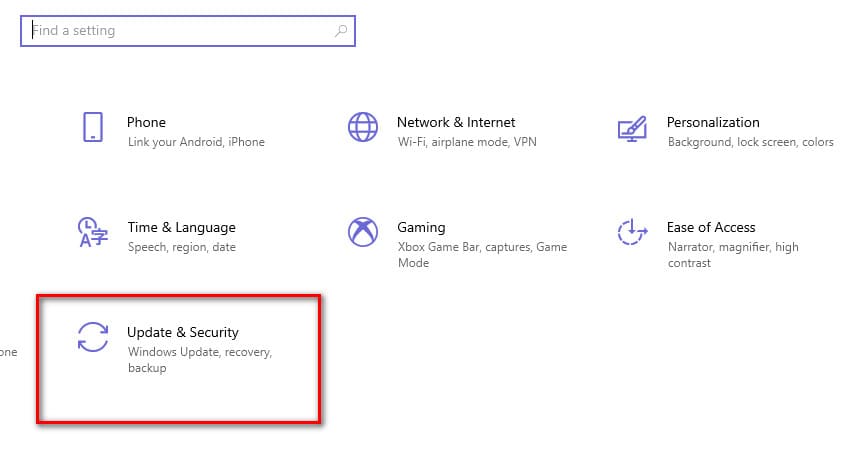Open the Time & Language icon
Screen dimensions: 868x473
point(93,232)
